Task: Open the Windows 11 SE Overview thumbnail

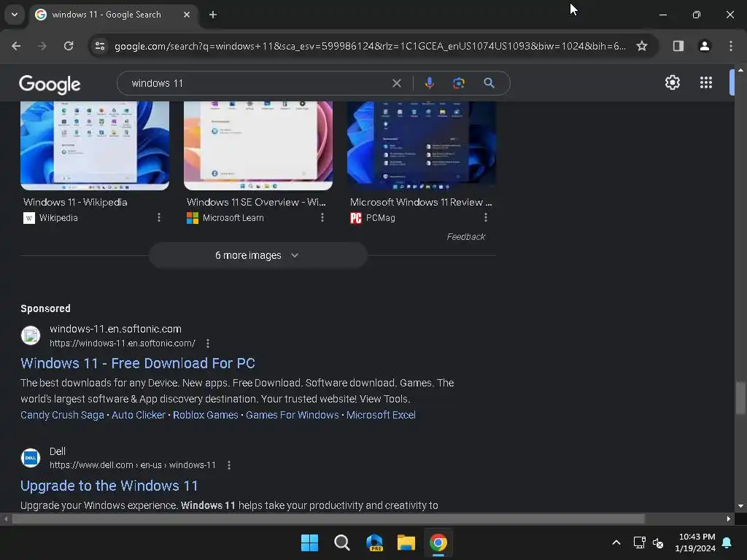Action: pyautogui.click(x=258, y=145)
